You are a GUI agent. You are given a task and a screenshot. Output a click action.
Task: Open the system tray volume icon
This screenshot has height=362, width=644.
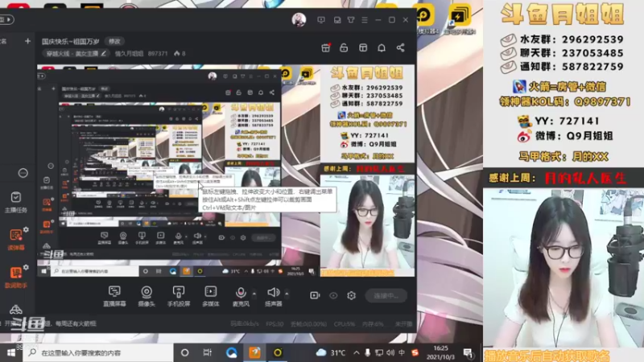tap(390, 352)
